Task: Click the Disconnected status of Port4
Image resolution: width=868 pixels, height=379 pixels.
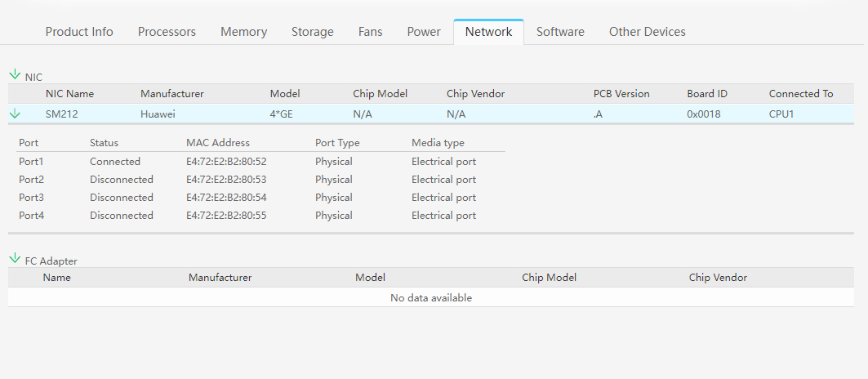Action: click(x=122, y=215)
